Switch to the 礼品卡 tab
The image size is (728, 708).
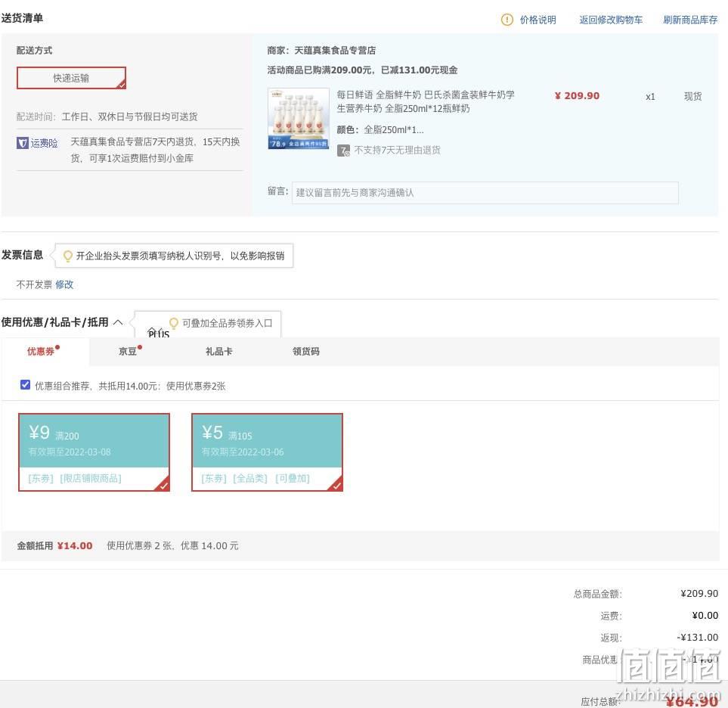tap(218, 351)
